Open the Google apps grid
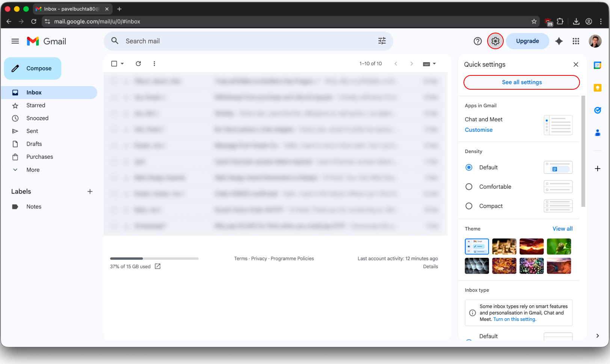 [x=575, y=41]
